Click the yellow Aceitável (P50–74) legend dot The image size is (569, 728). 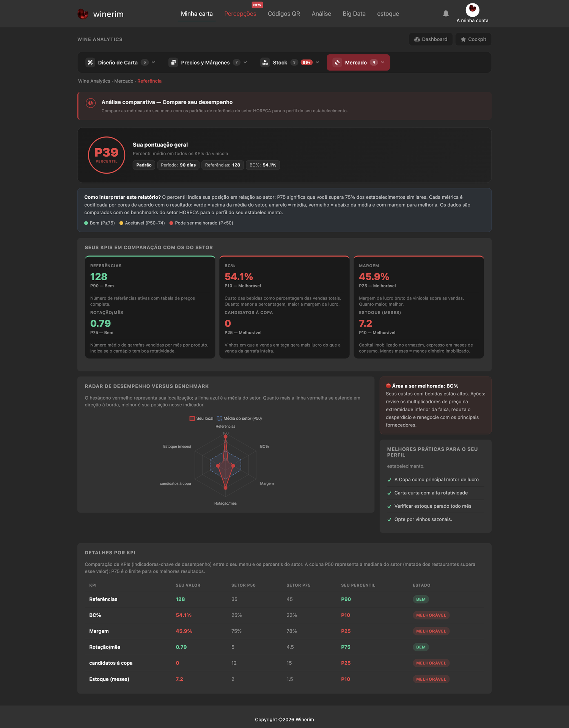[121, 223]
